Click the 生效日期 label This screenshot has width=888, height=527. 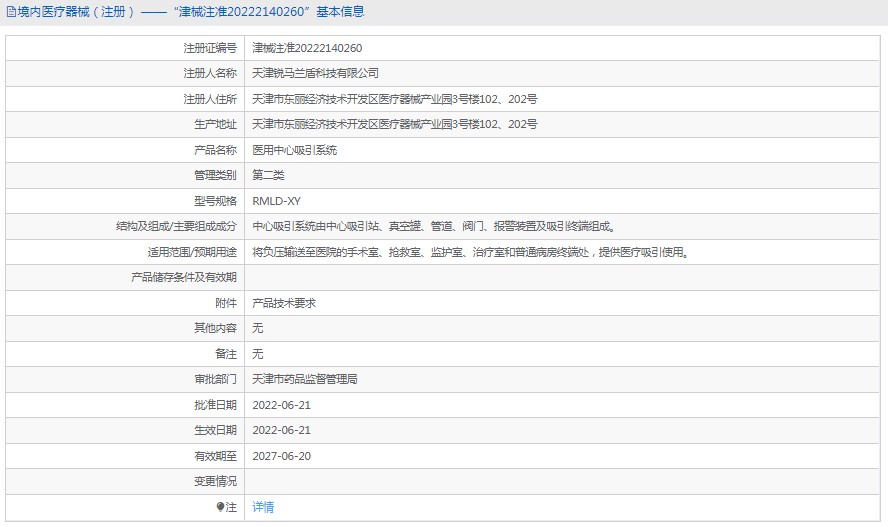(215, 430)
